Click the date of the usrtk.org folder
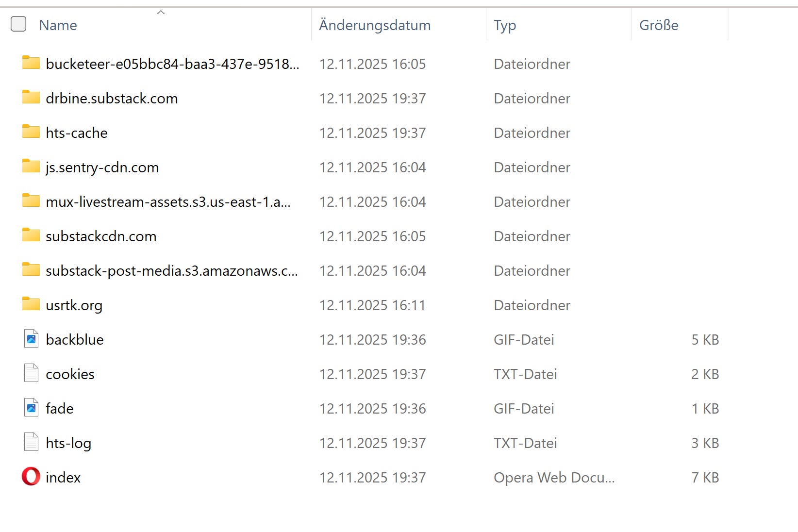Viewport: 798px width, 532px height. click(x=372, y=305)
